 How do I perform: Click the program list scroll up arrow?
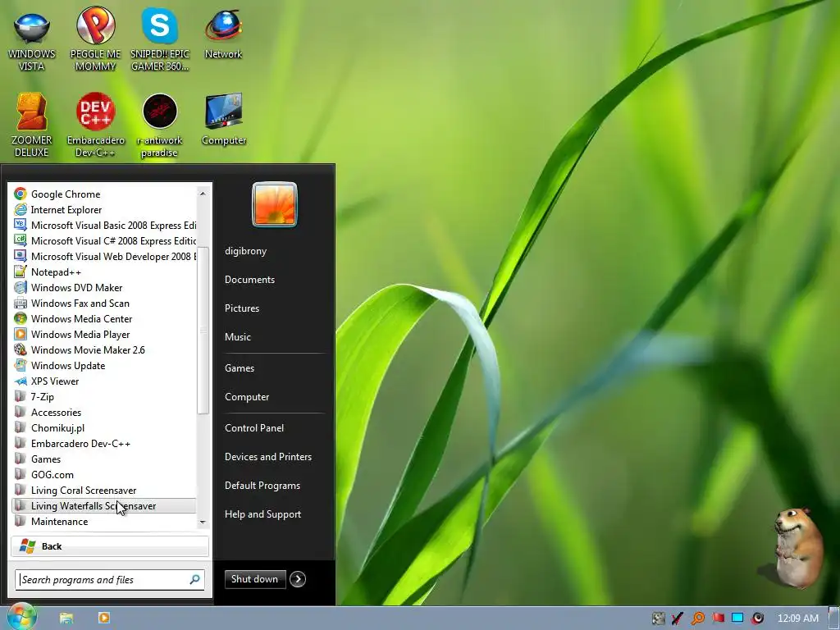[203, 194]
